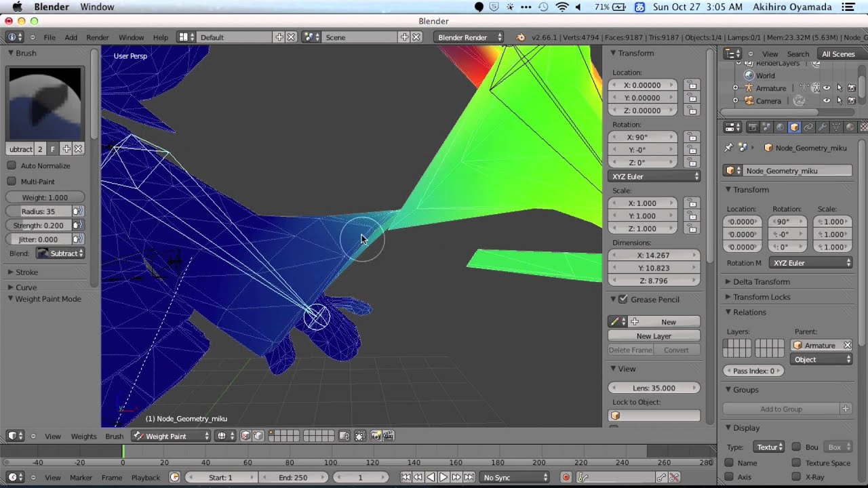
Task: Click the snap during transform magnet icon
Action: [359, 436]
